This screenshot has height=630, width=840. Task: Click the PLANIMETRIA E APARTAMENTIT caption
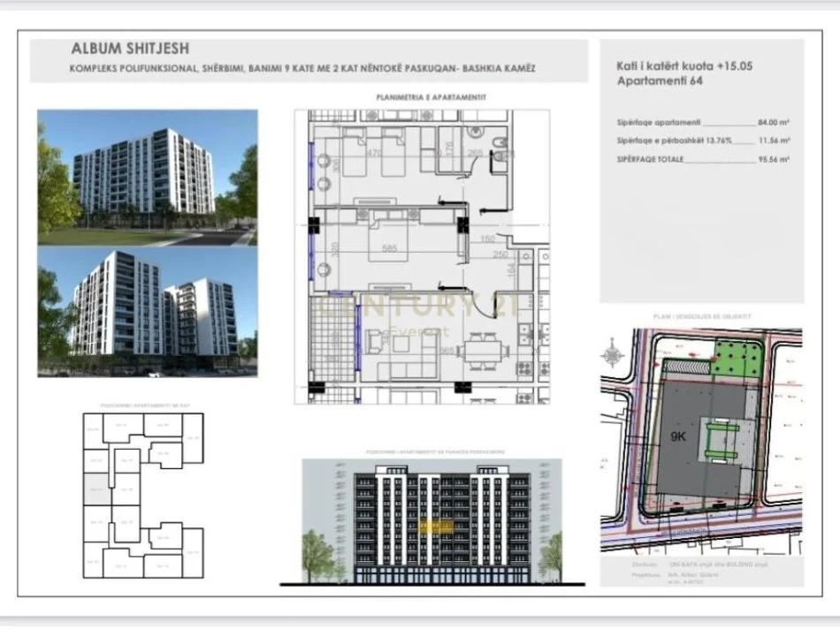(431, 97)
